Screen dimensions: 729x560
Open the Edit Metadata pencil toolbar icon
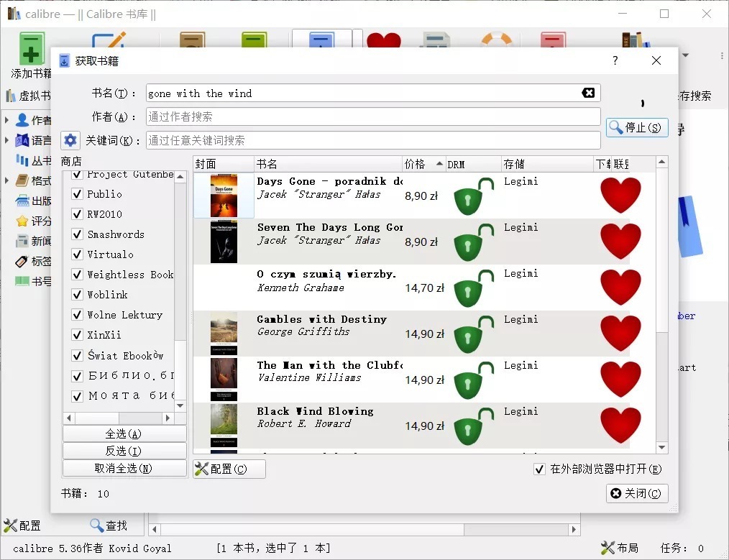pyautogui.click(x=109, y=39)
